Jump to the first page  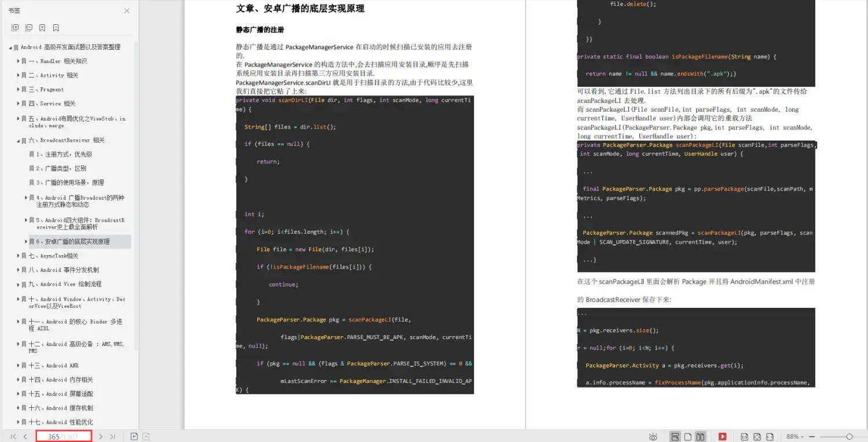point(13,436)
